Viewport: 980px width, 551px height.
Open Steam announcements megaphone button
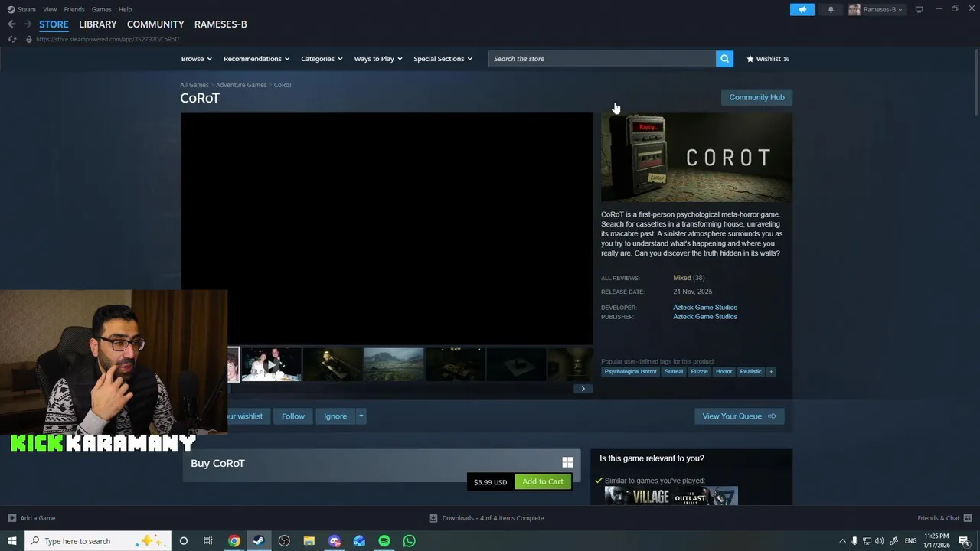point(802,9)
